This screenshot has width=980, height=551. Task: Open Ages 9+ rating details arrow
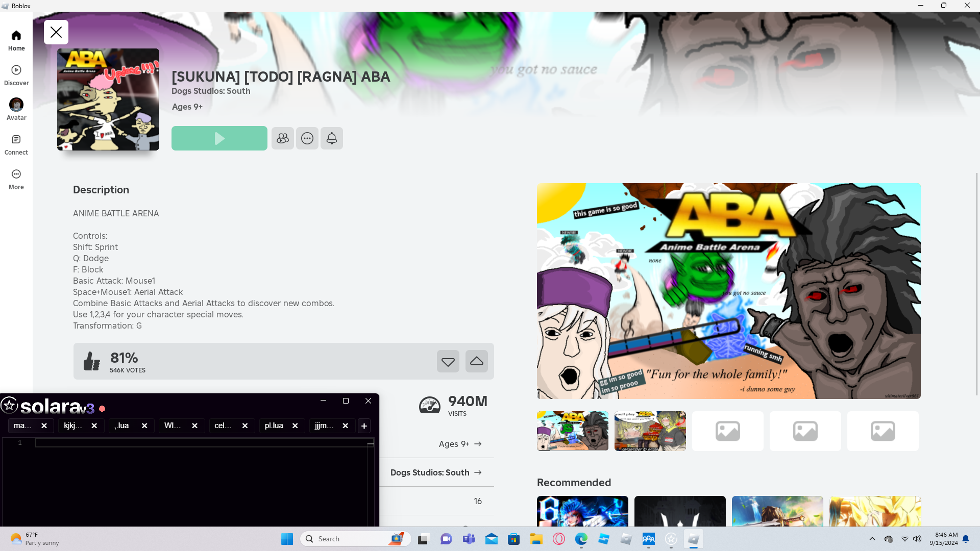tap(478, 444)
